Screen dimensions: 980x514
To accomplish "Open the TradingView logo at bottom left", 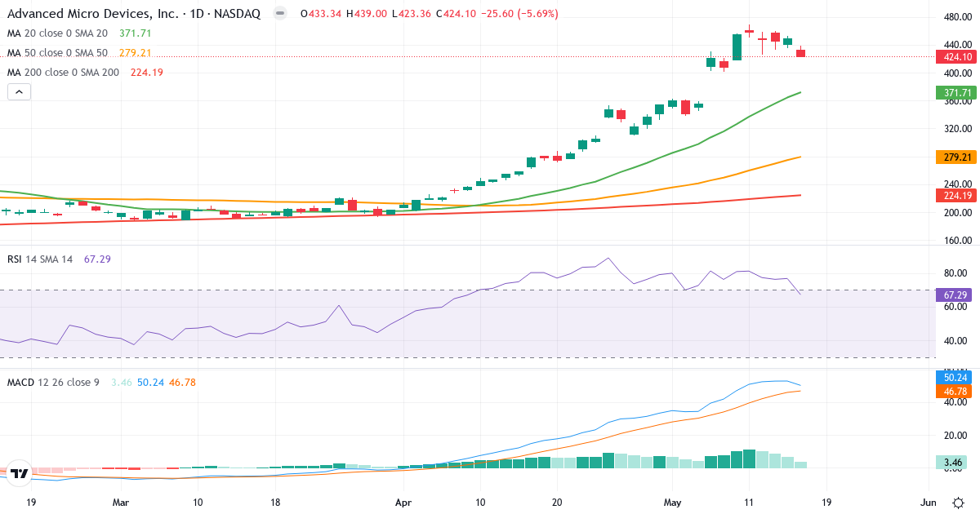I will [20, 473].
